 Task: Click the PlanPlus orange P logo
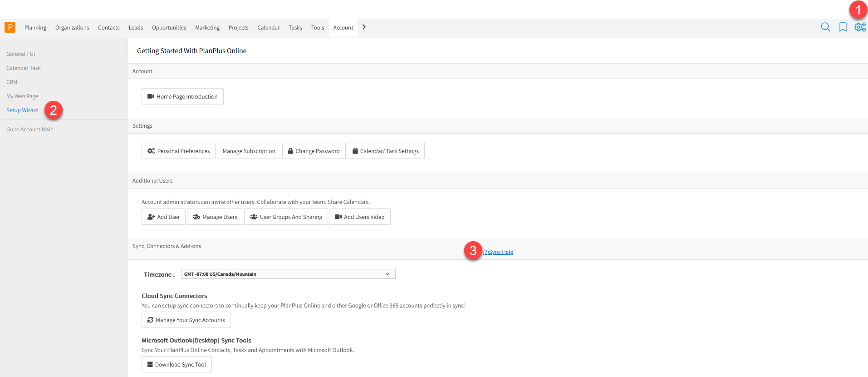[10, 27]
